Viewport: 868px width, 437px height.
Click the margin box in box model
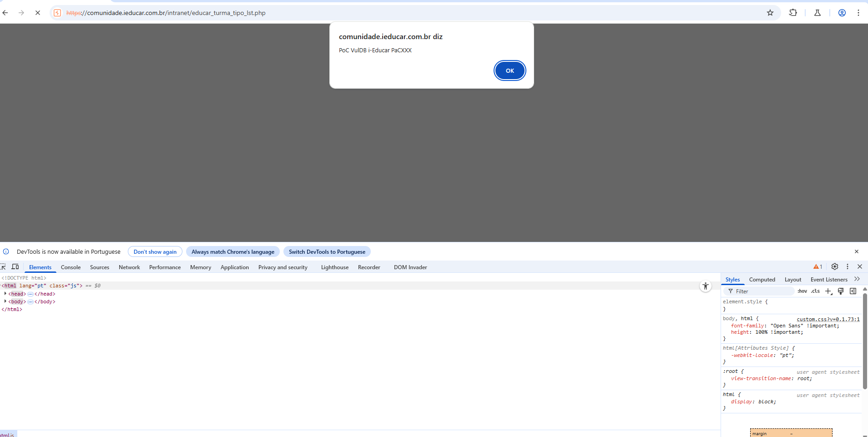tap(791, 433)
